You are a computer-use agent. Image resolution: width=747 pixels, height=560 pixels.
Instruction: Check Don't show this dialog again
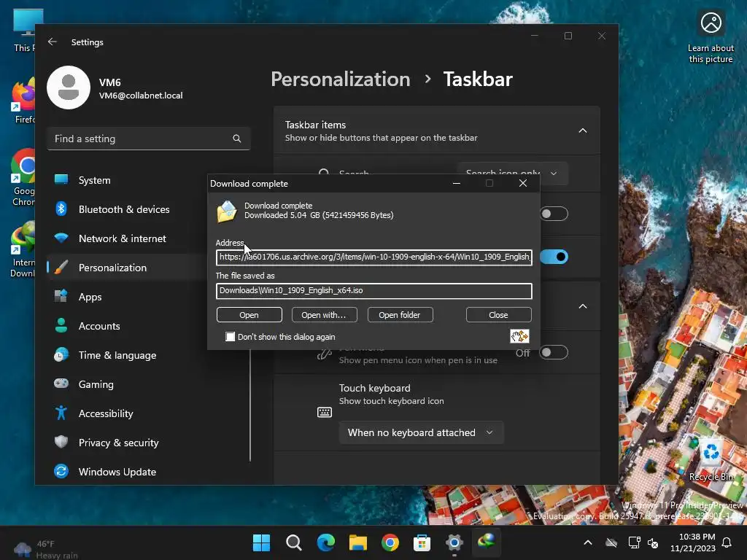(x=230, y=337)
